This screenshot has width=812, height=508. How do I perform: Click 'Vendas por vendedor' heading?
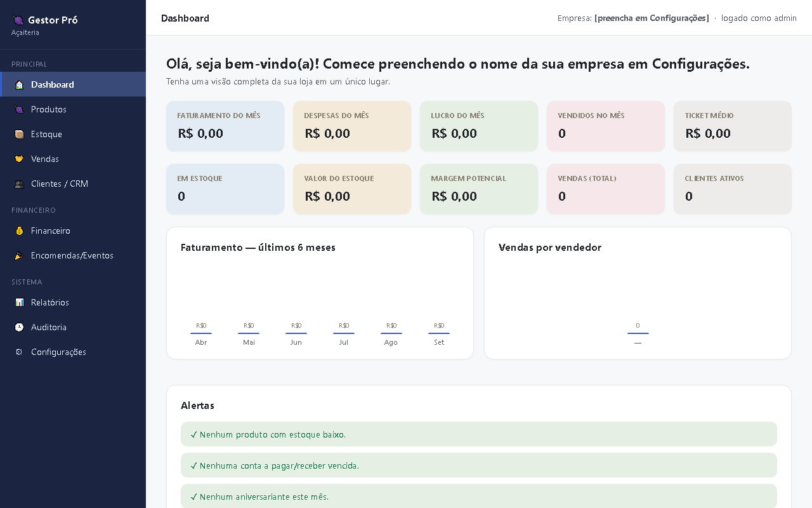coord(550,248)
